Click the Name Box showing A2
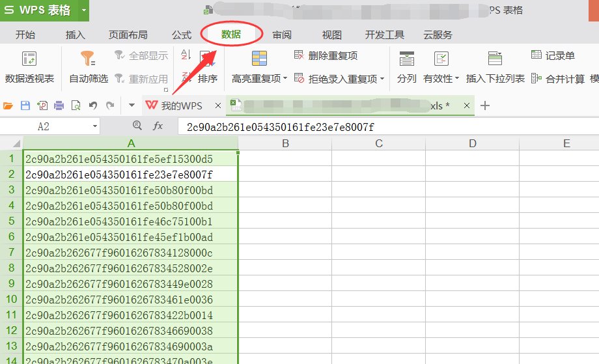 click(x=44, y=126)
